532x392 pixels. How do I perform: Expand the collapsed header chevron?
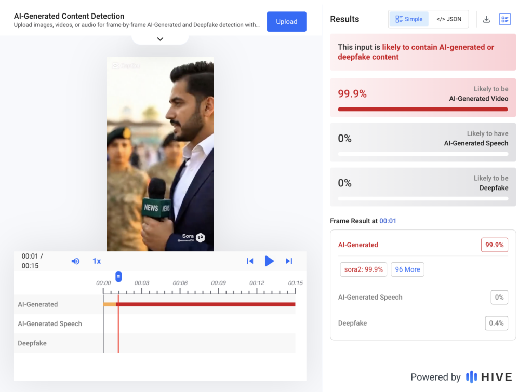[160, 39]
